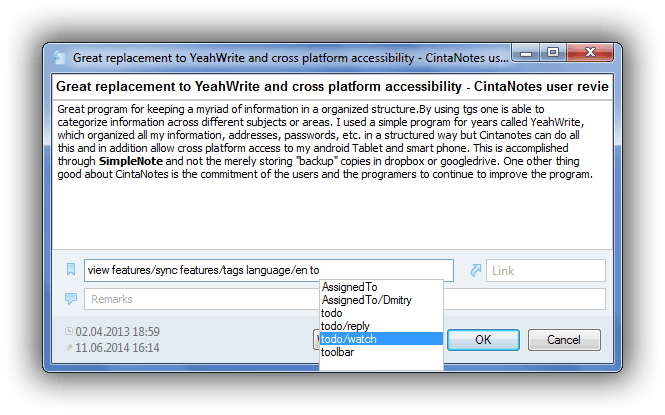The height and width of the screenshot is (415, 665).
Task: Click the remarks speech bubble icon
Action: coord(71,298)
